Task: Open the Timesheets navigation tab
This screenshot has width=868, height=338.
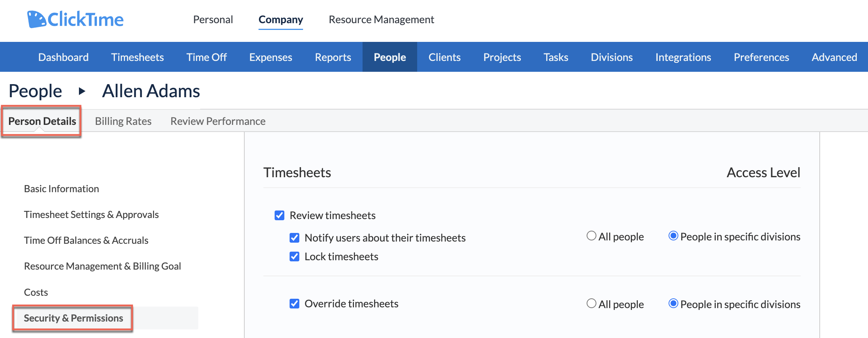Action: pyautogui.click(x=137, y=57)
